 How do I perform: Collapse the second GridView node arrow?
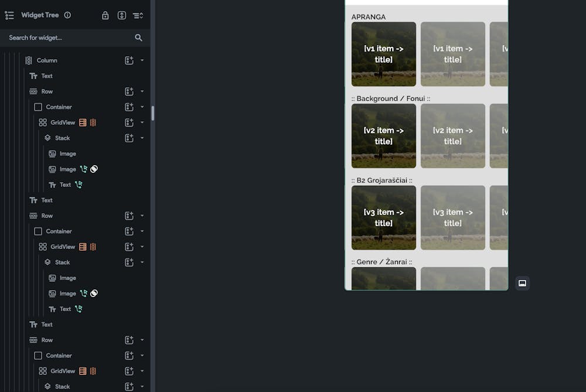point(142,247)
